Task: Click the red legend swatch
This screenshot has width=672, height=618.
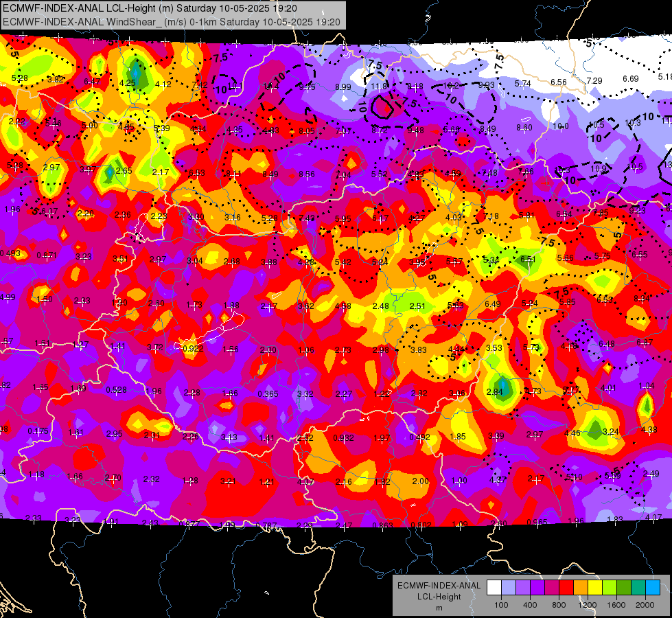Action: pyautogui.click(x=566, y=587)
